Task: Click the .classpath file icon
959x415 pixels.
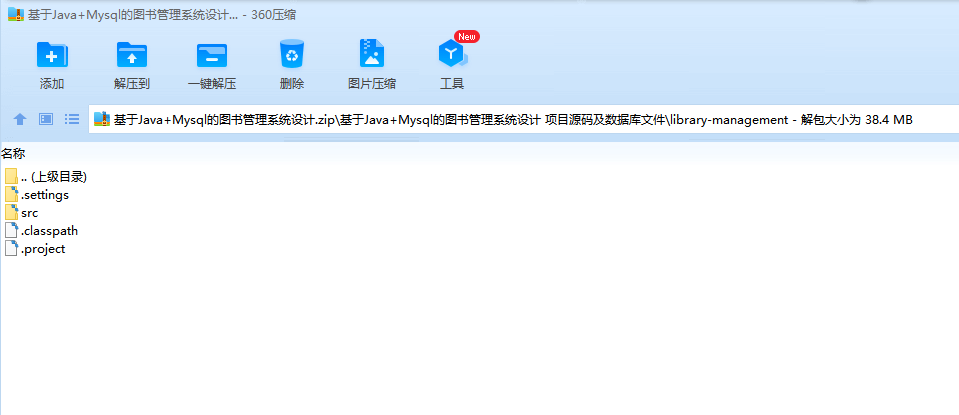Action: tap(11, 230)
